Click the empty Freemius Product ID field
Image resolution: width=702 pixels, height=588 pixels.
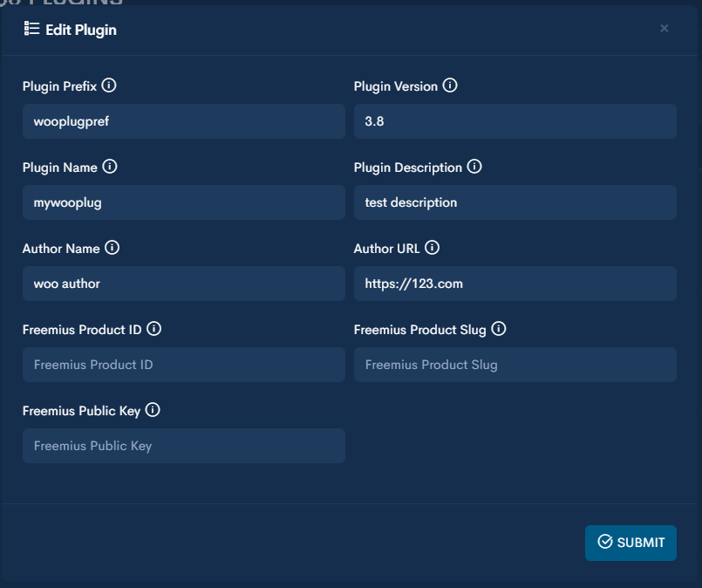[x=183, y=365]
